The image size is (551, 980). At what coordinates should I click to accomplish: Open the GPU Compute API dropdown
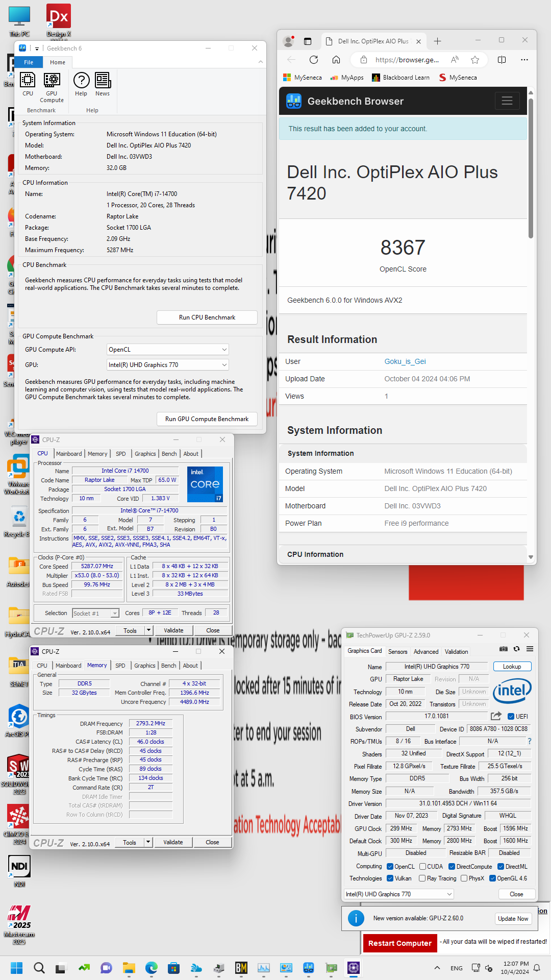167,349
